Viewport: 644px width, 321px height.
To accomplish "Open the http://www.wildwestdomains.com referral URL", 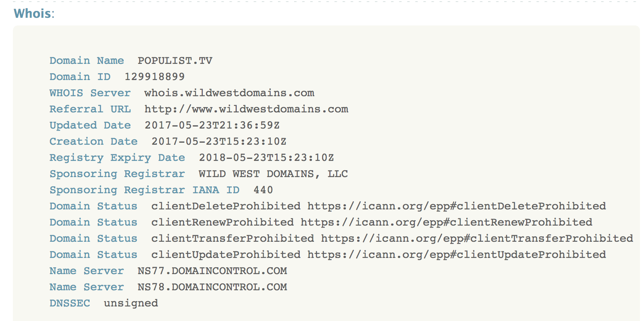I will tap(246, 109).
